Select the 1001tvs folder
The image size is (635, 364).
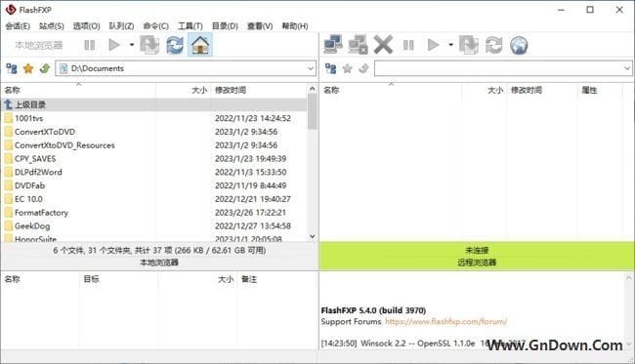[x=154, y=118]
